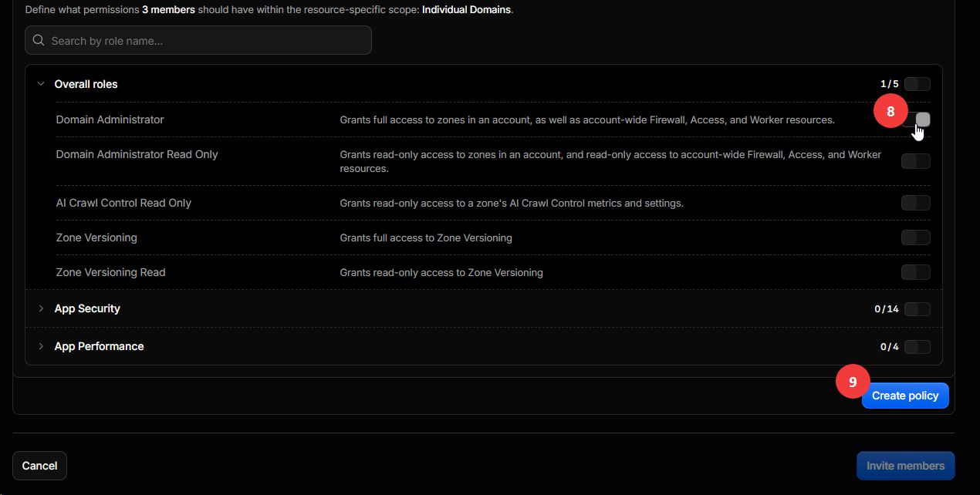The width and height of the screenshot is (980, 495).
Task: Click the Overall roles heading text
Action: [86, 84]
